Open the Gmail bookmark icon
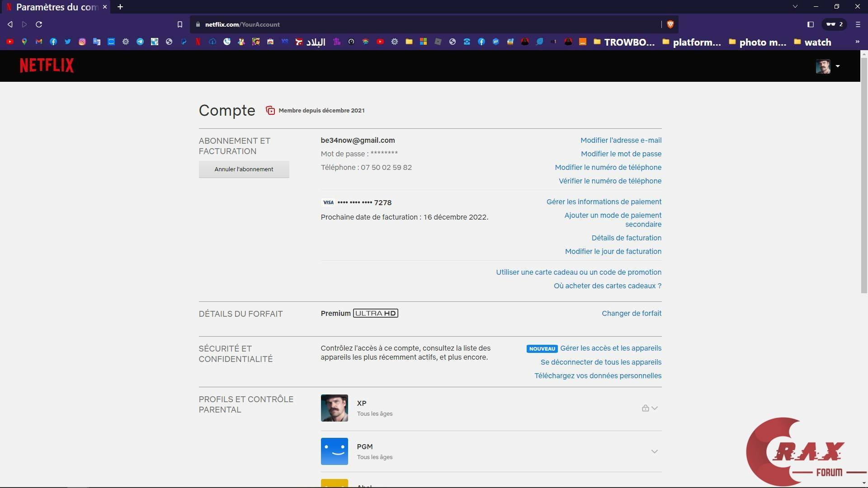Screen dimensions: 868x488 click(x=39, y=42)
